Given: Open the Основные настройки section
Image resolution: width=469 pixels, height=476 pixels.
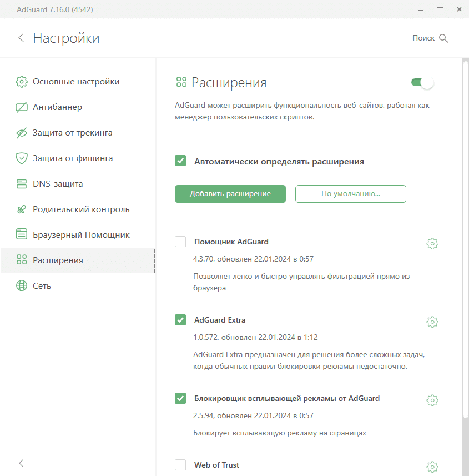Looking at the screenshot, I should tap(78, 82).
